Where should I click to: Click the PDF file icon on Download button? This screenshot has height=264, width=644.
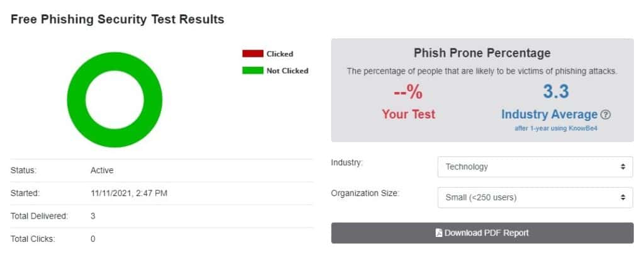(x=438, y=232)
